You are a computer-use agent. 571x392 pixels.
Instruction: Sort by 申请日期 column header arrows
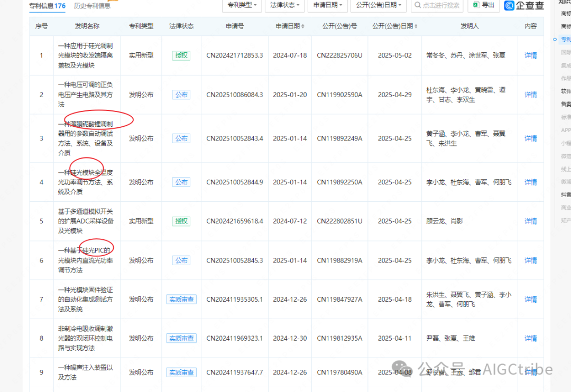pyautogui.click(x=302, y=26)
